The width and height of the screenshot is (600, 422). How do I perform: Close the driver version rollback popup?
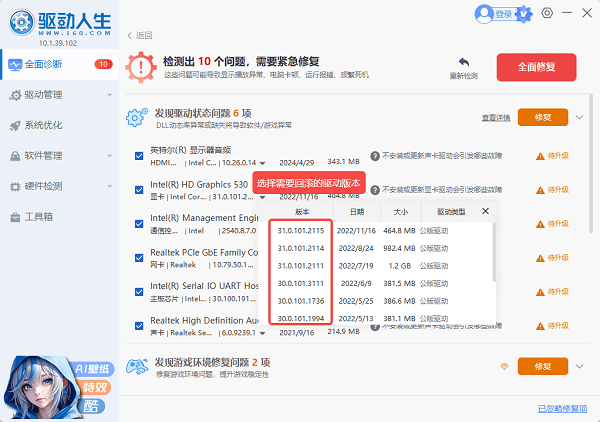[x=485, y=211]
